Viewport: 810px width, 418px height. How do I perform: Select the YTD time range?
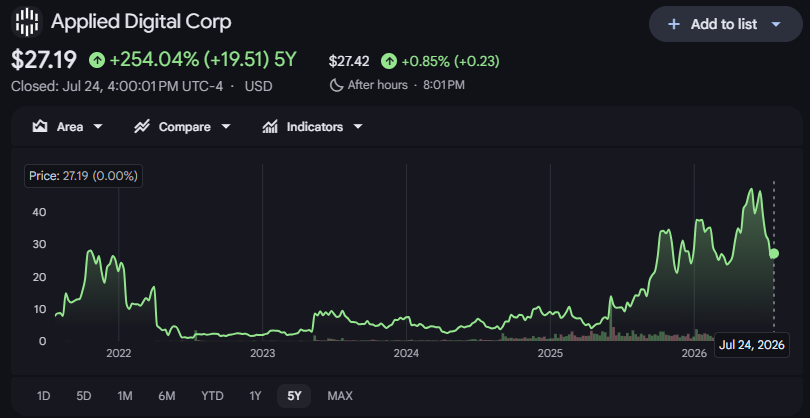coord(212,396)
